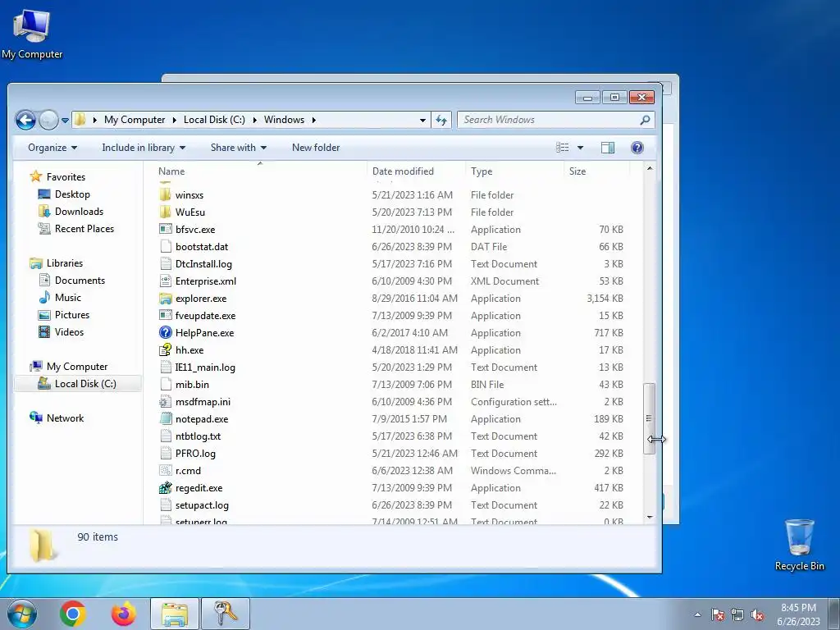Click the search magnifier icon
Screen dimensions: 840x630
645,120
